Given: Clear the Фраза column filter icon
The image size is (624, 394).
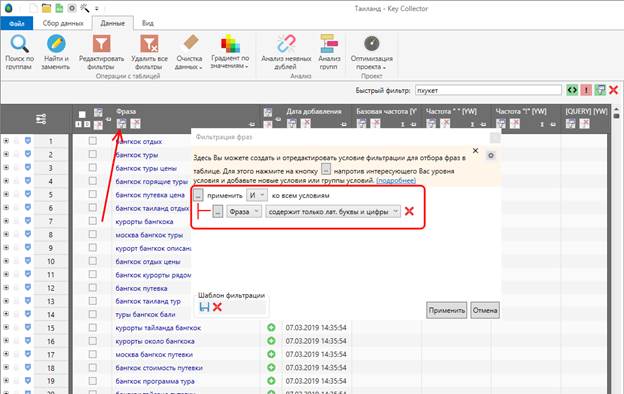Looking at the screenshot, I should click(135, 124).
